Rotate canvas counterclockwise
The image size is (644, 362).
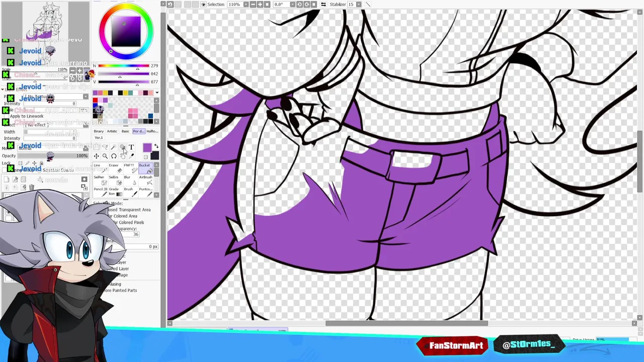pos(299,4)
